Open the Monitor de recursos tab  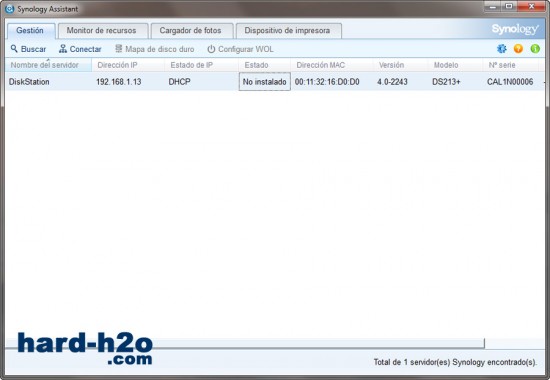click(103, 31)
